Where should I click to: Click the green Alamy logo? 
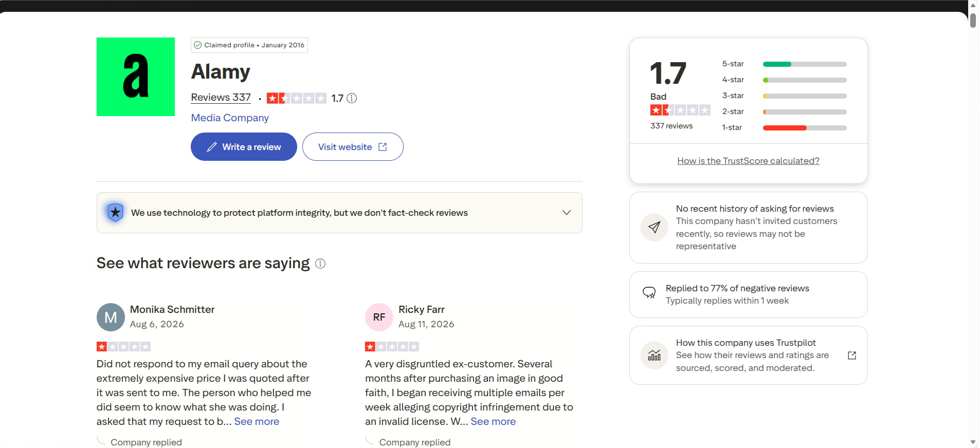point(136,77)
